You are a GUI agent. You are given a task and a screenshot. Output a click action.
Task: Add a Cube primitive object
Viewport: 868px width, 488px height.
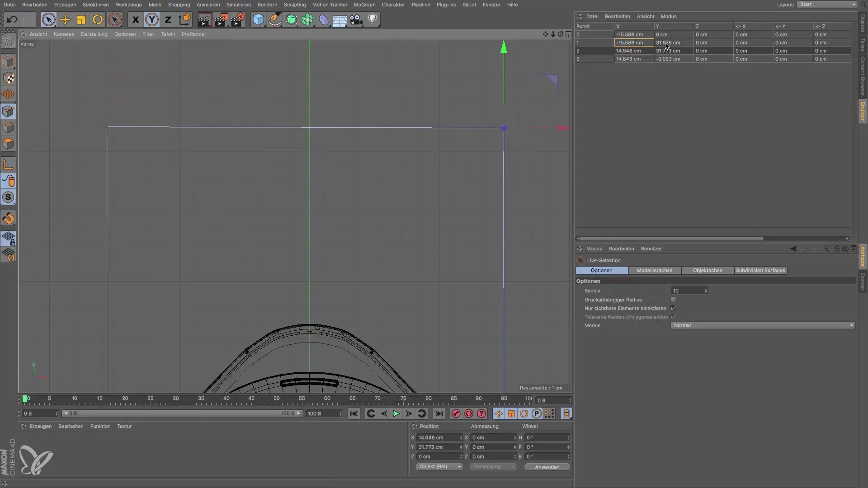(258, 20)
